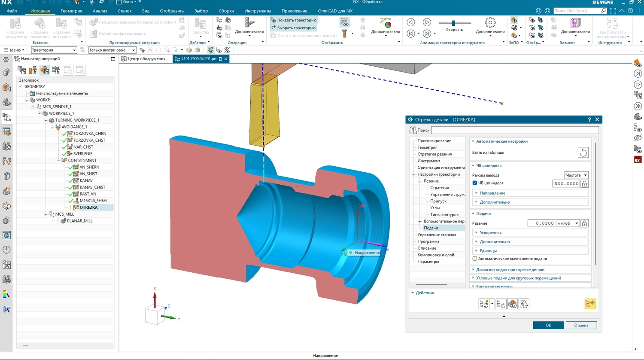
Task: Click the lock icon next to Резание feed
Action: click(x=584, y=223)
